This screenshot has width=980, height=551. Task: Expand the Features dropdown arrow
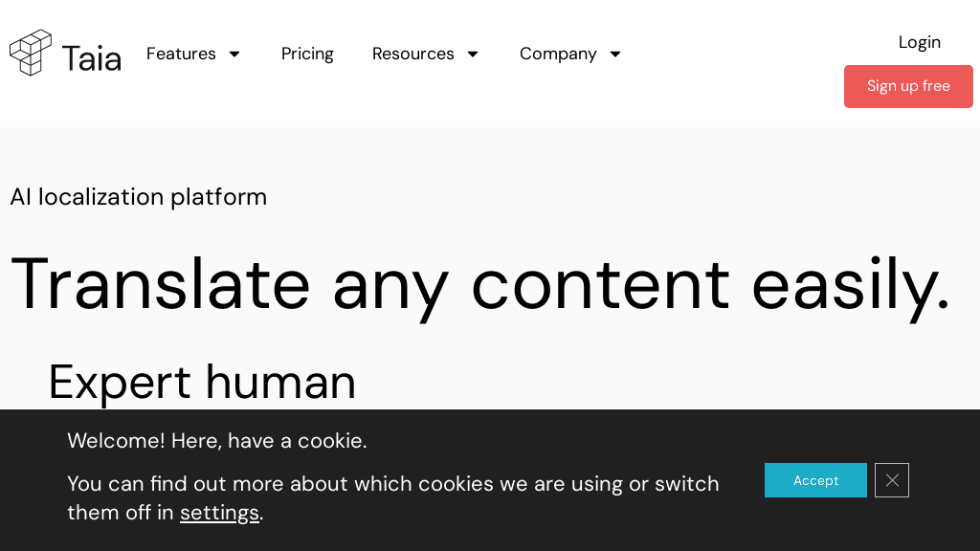[x=234, y=55]
